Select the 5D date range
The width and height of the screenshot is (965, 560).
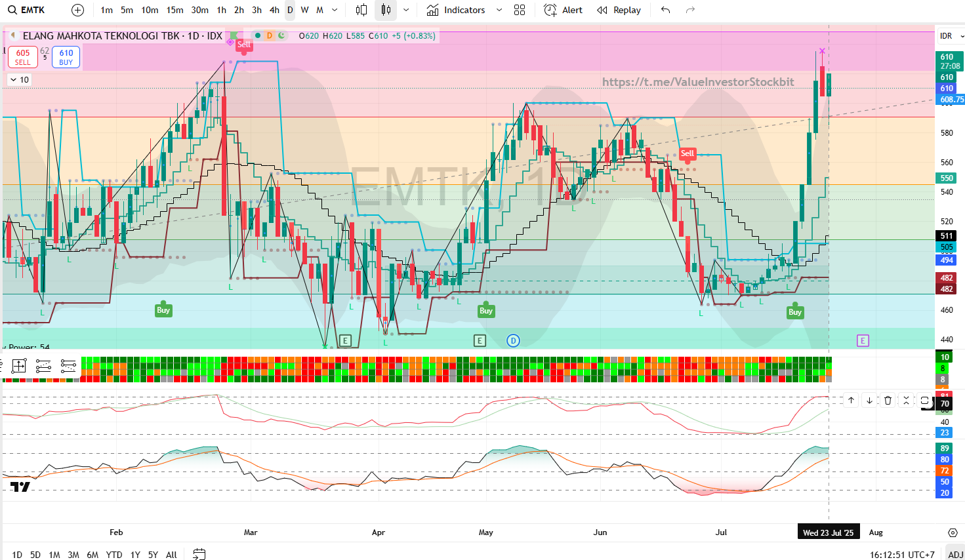[x=35, y=555]
